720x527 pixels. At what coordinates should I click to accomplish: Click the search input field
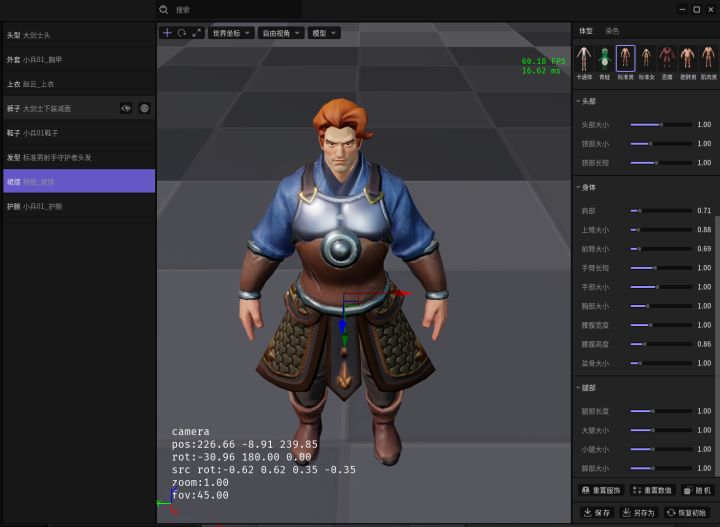pyautogui.click(x=230, y=9)
